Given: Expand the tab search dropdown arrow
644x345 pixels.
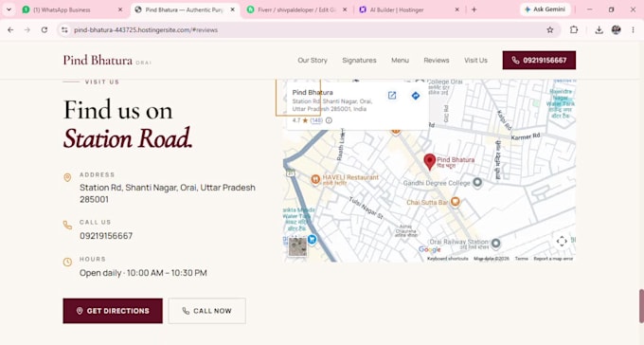Looking at the screenshot, I should [9, 9].
